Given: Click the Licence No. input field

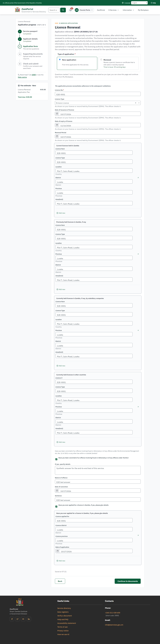Looking at the screenshot, I should click(98, 94).
